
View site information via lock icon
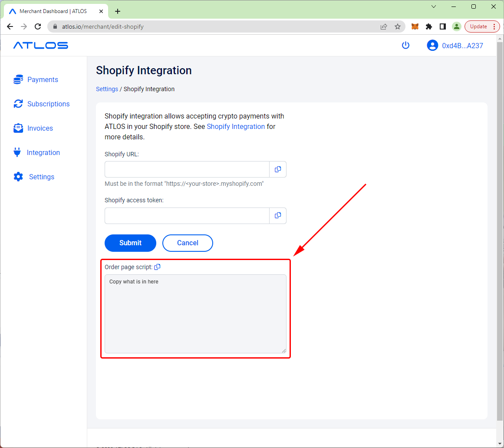click(x=55, y=26)
